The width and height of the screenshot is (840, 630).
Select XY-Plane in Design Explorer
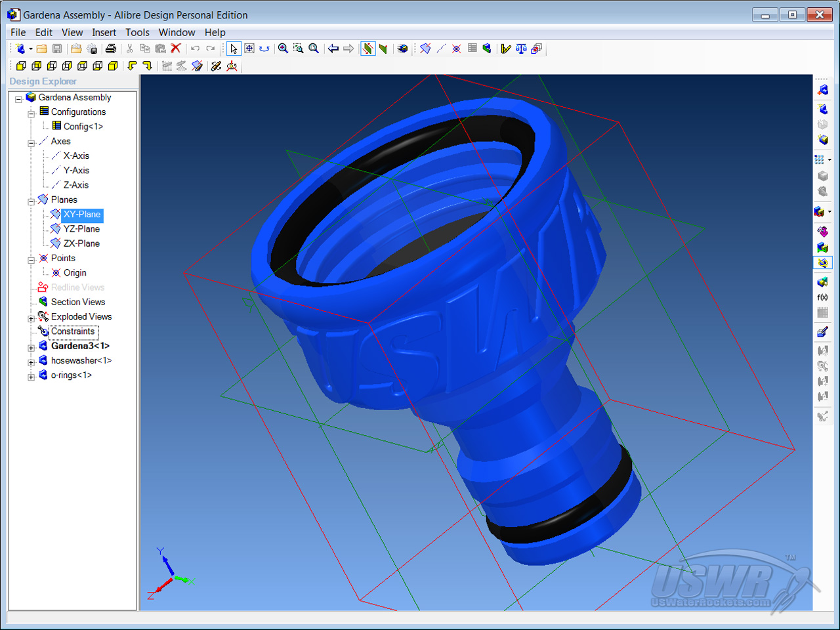pyautogui.click(x=82, y=215)
